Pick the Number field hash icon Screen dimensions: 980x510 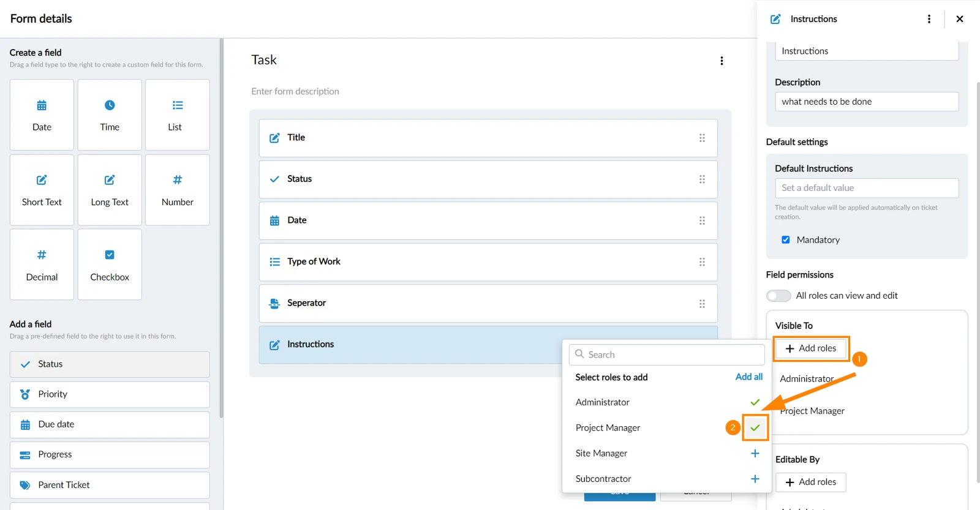pyautogui.click(x=178, y=180)
